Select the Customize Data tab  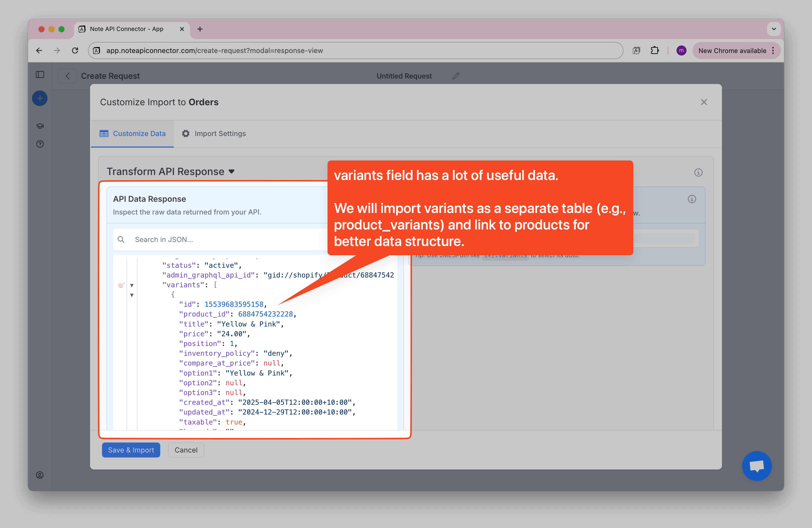[x=132, y=134]
